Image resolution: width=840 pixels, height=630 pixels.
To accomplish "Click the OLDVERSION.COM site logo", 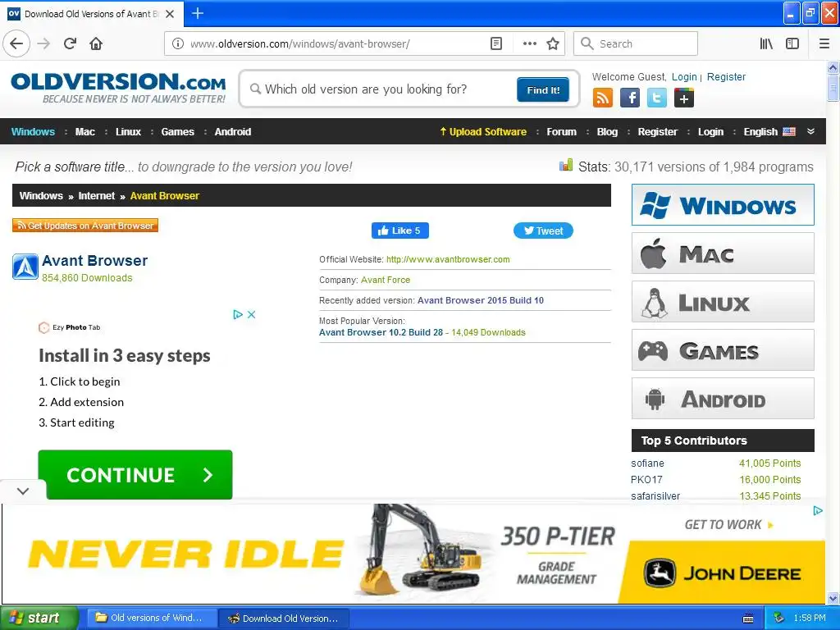I will point(118,88).
